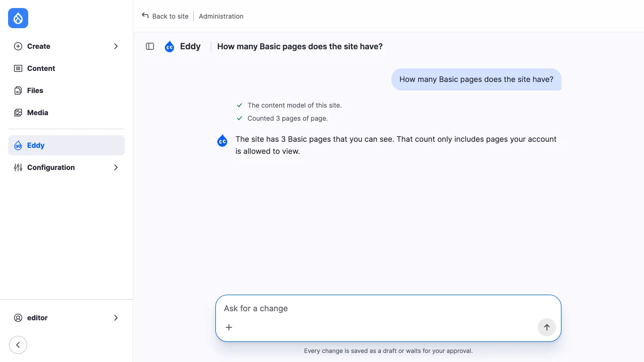
Task: Click the attach plus icon in prompt box
Action: (x=229, y=327)
